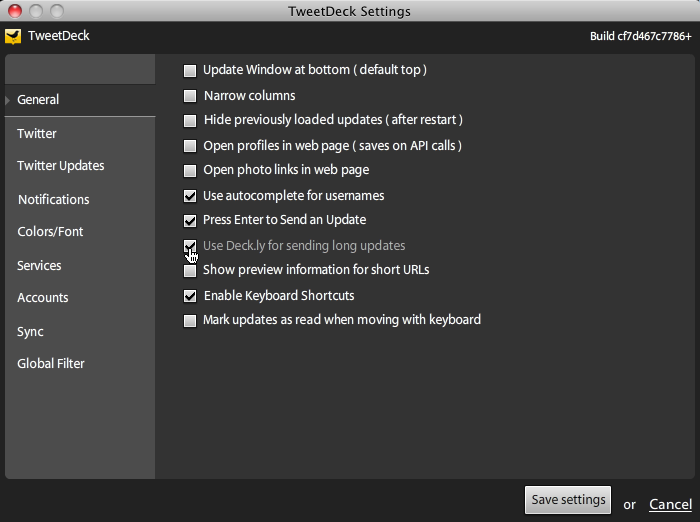Check Hide previously loaded updates option
Screen dimensions: 700x522
coord(190,121)
